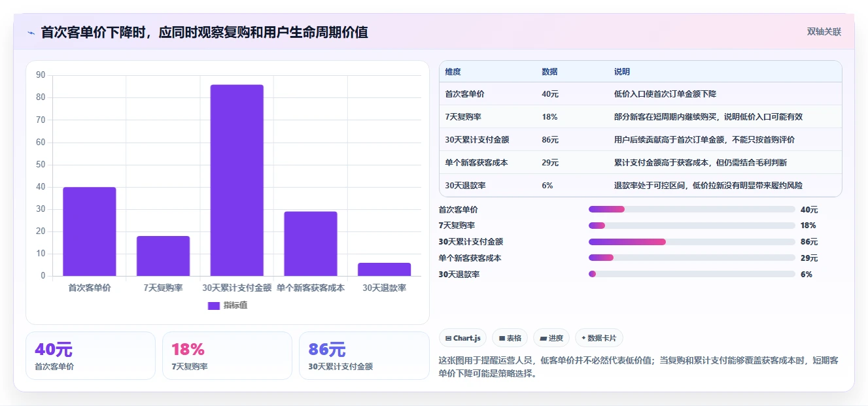Select the 表格 tag
Screen dimensions: 868x406
(510, 338)
